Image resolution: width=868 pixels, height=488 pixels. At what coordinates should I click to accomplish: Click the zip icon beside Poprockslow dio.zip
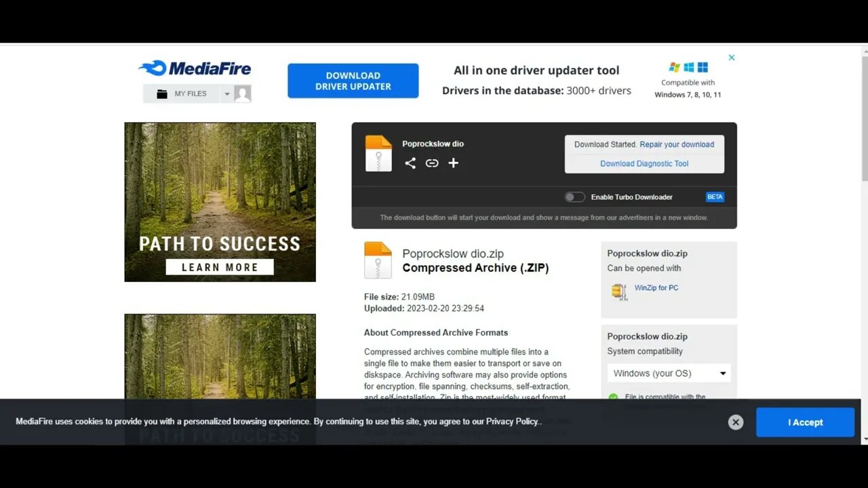378,260
